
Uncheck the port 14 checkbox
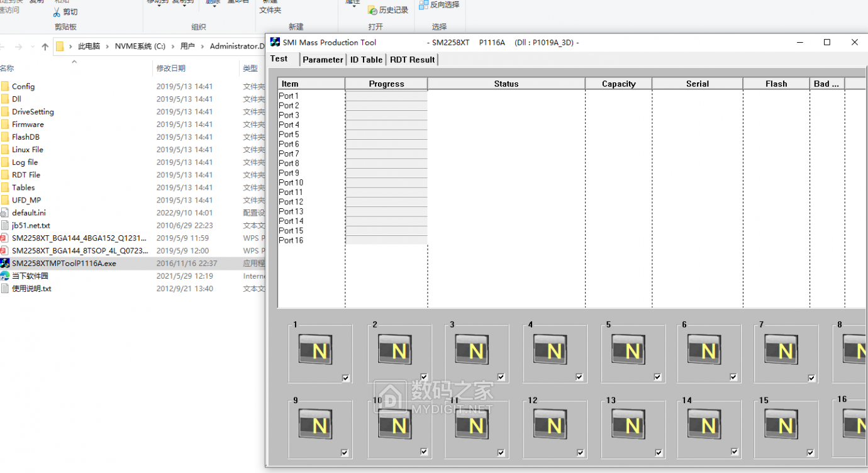click(735, 451)
